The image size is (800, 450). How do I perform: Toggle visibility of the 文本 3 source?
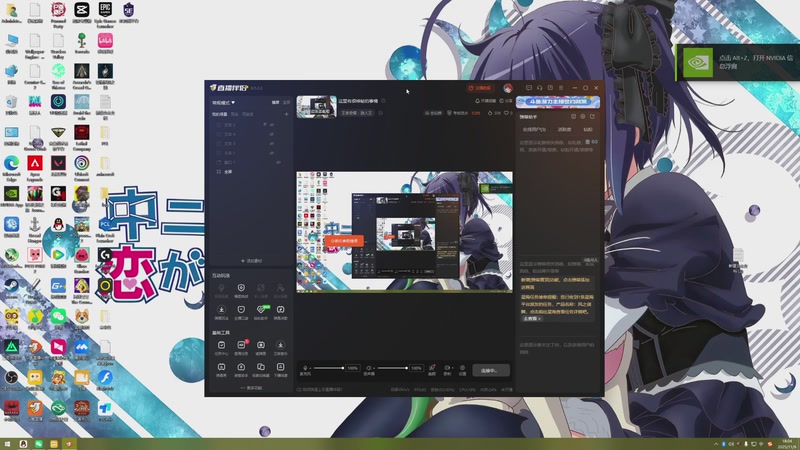[x=271, y=144]
